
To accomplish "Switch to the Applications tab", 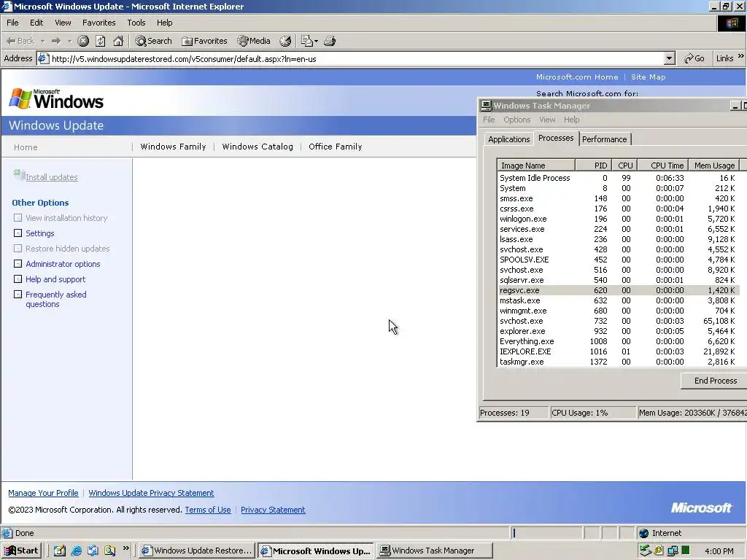I will pyautogui.click(x=508, y=139).
